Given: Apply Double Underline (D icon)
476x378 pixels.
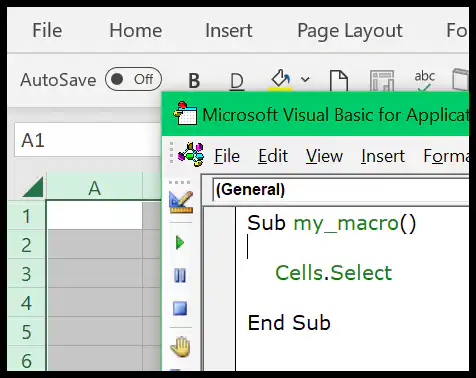Looking at the screenshot, I should point(237,81).
